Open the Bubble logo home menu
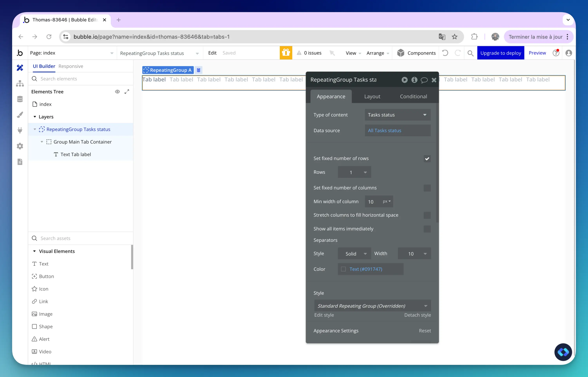Screen dimensions: 588x377 click(20, 53)
